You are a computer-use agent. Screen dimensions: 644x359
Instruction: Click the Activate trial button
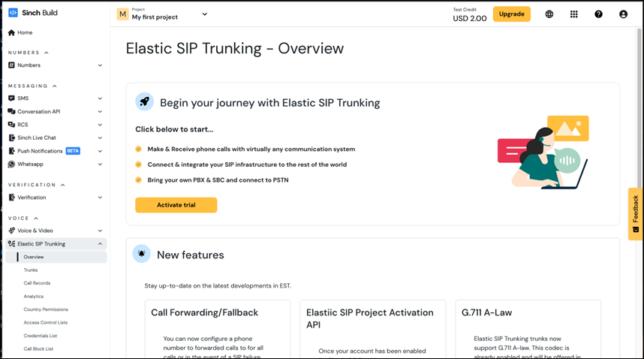tap(176, 205)
